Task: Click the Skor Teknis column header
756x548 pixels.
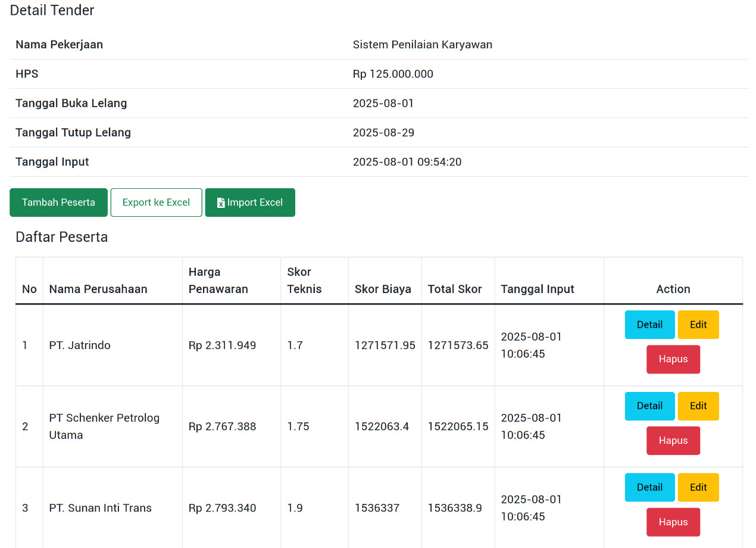Action: point(304,281)
